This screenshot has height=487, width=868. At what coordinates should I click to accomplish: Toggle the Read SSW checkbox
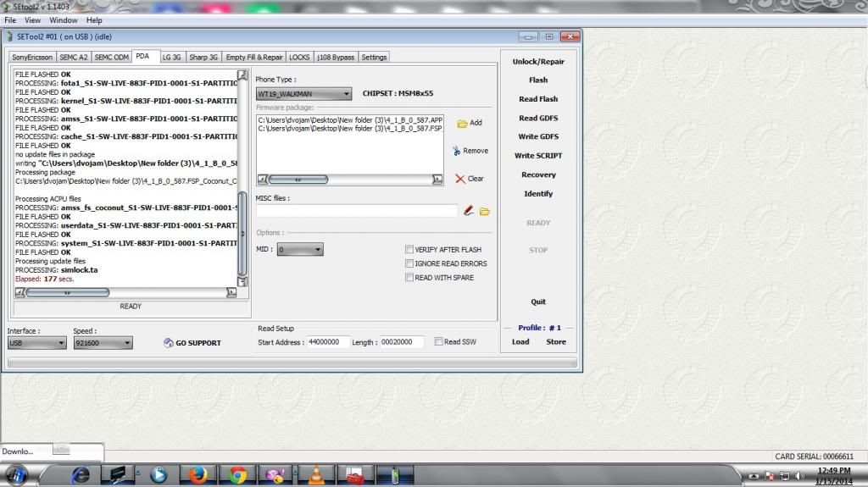tap(438, 342)
